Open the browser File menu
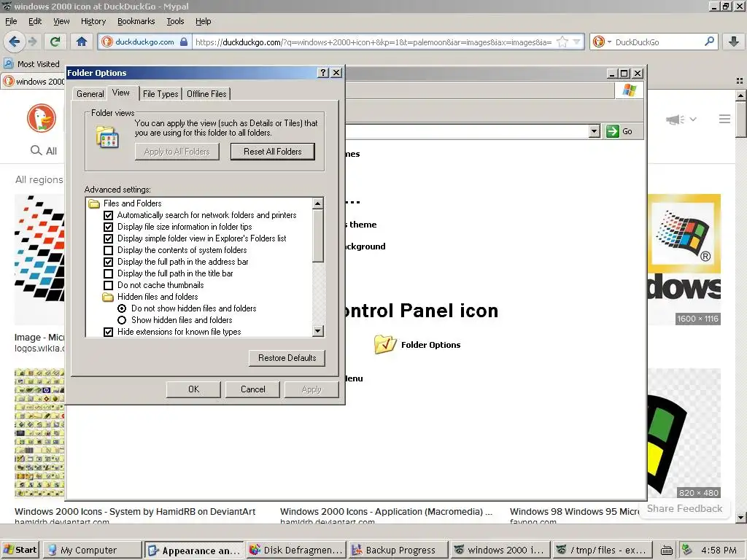 click(11, 21)
